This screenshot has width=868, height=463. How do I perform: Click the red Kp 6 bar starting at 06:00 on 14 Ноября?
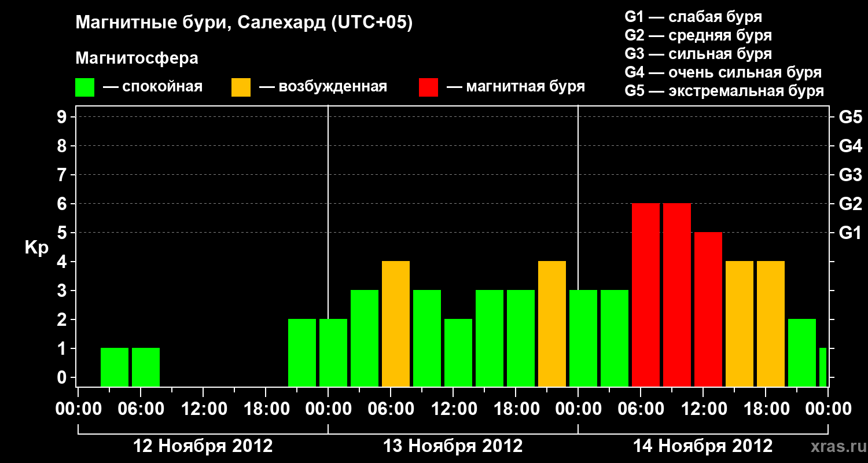(x=646, y=295)
